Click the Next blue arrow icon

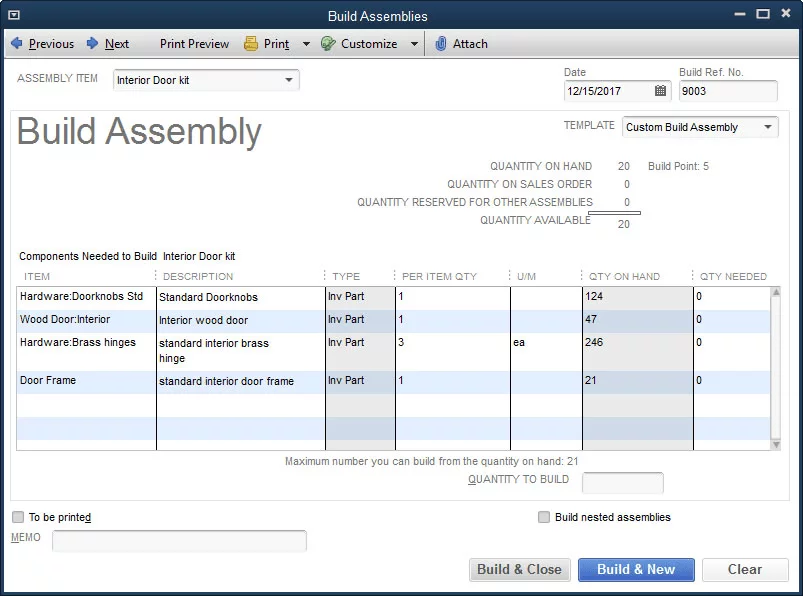[92, 43]
